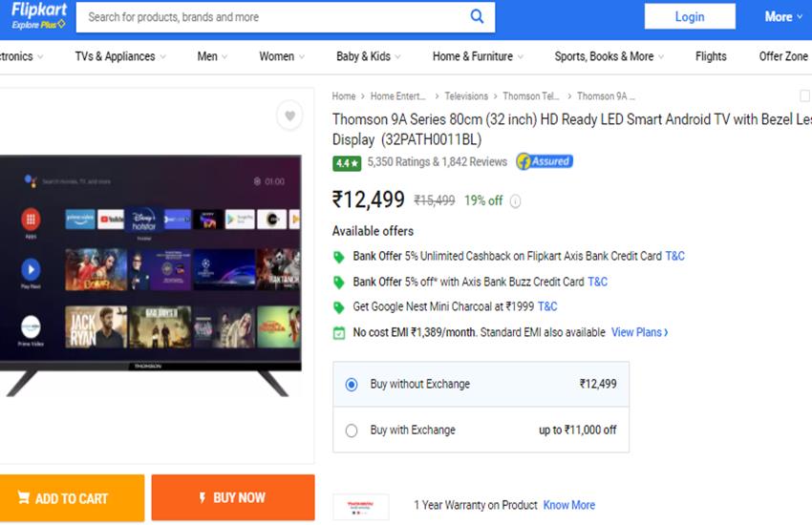Add TV to wishlist heart icon

(x=289, y=116)
